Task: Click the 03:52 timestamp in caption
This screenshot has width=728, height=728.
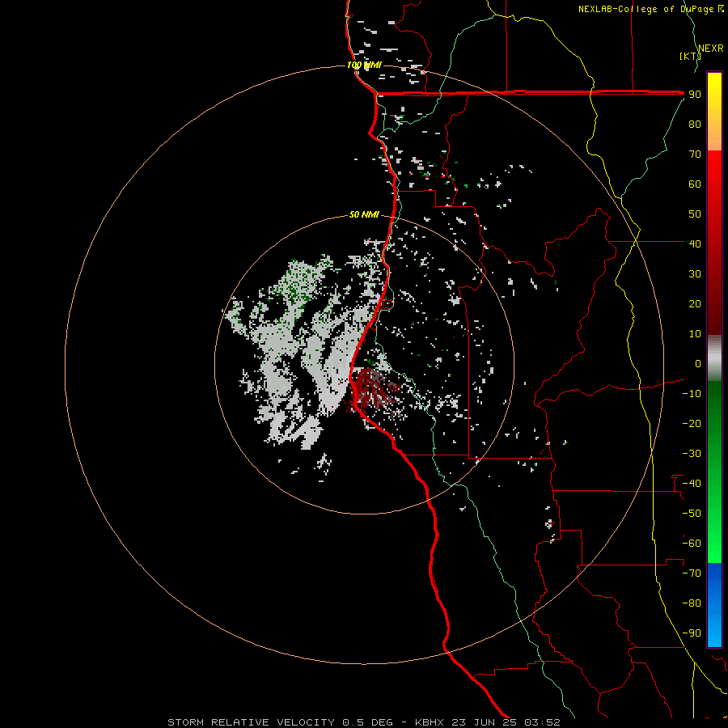Action: pyautogui.click(x=542, y=722)
